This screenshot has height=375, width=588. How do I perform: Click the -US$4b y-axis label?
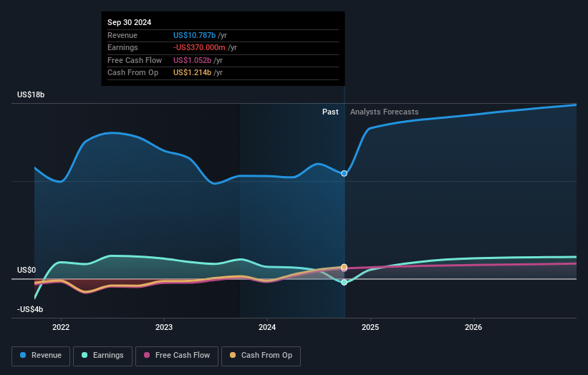point(30,309)
